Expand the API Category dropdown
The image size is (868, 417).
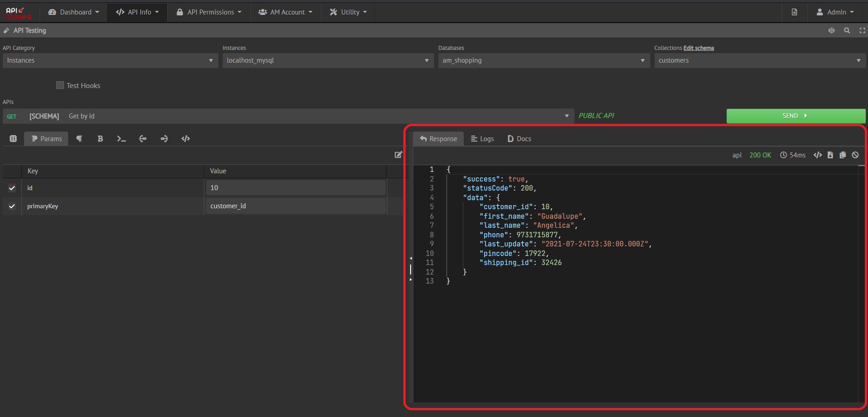(x=110, y=60)
